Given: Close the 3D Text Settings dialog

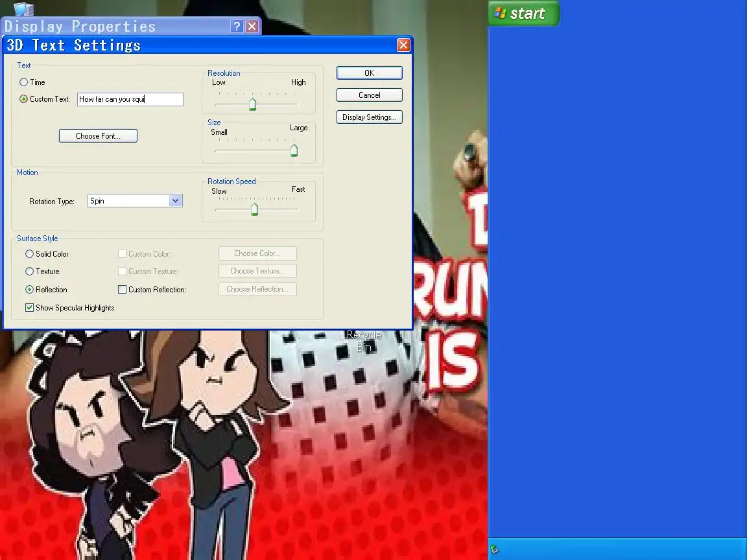Looking at the screenshot, I should (403, 45).
